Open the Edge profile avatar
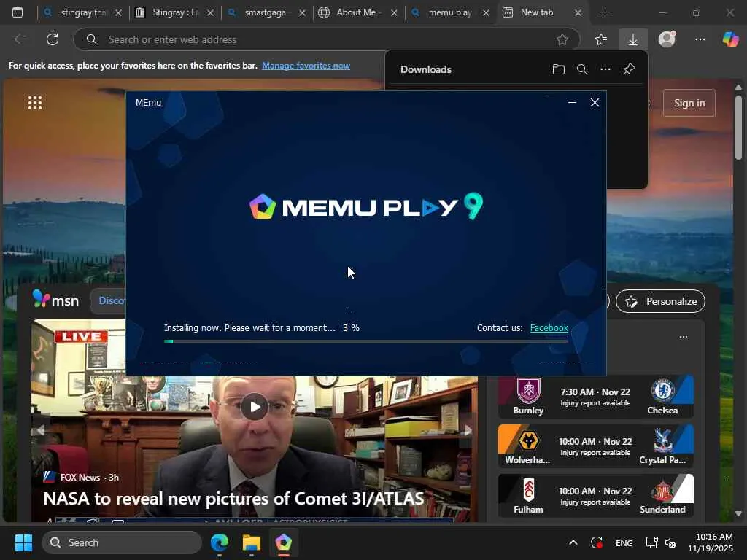 click(667, 39)
